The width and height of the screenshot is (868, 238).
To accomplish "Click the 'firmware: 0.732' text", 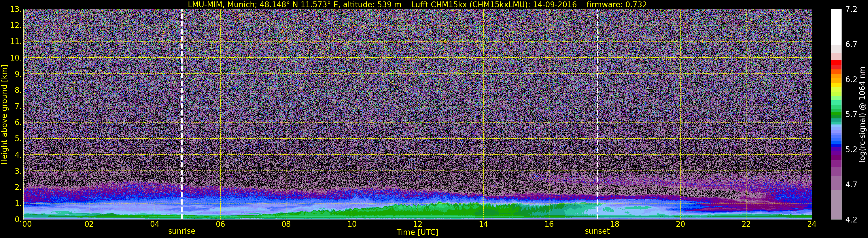I will point(616,4).
